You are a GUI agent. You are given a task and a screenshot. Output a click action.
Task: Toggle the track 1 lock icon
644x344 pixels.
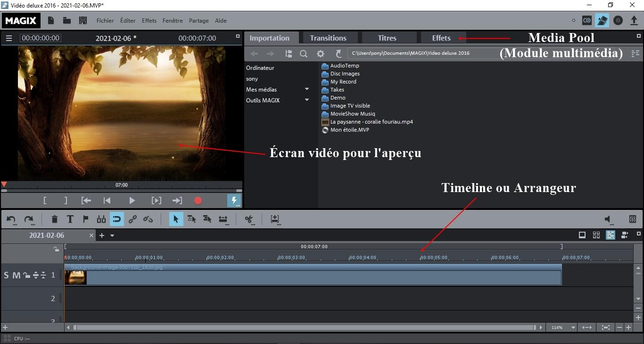click(26, 275)
